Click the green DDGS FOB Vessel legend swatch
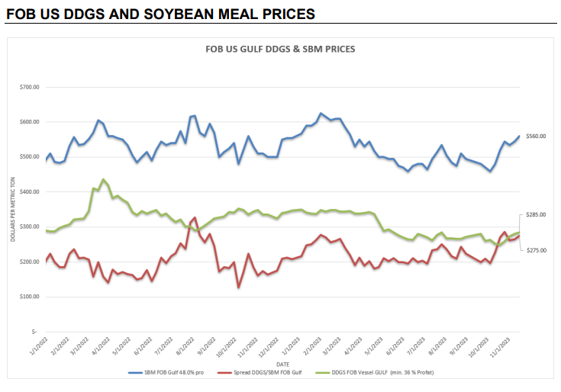The image size is (561, 392). [x=322, y=372]
